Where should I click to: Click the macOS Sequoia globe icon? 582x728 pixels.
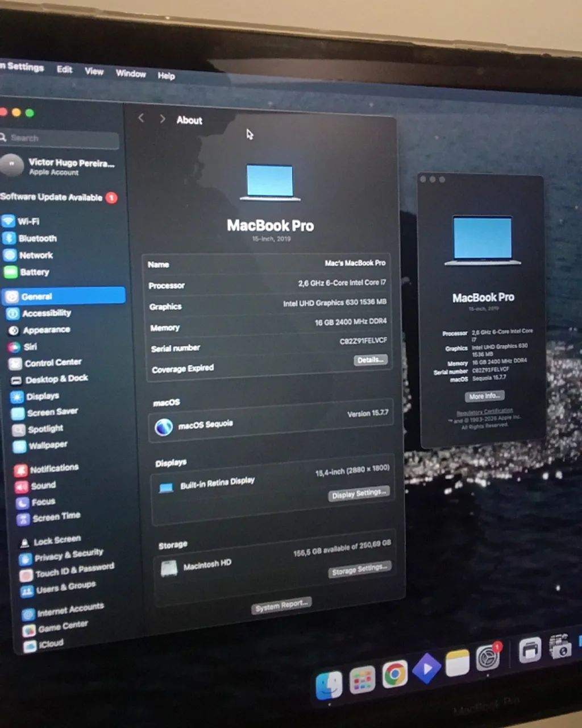click(164, 427)
